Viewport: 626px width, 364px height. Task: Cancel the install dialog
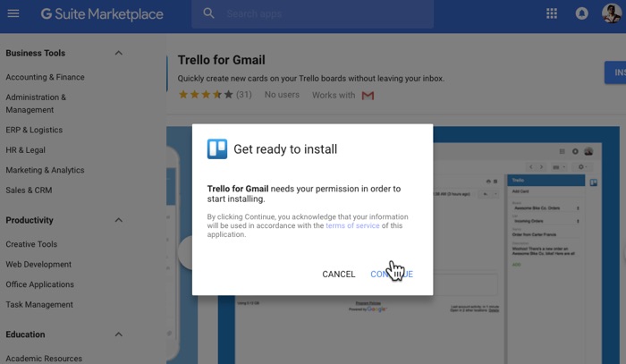339,275
